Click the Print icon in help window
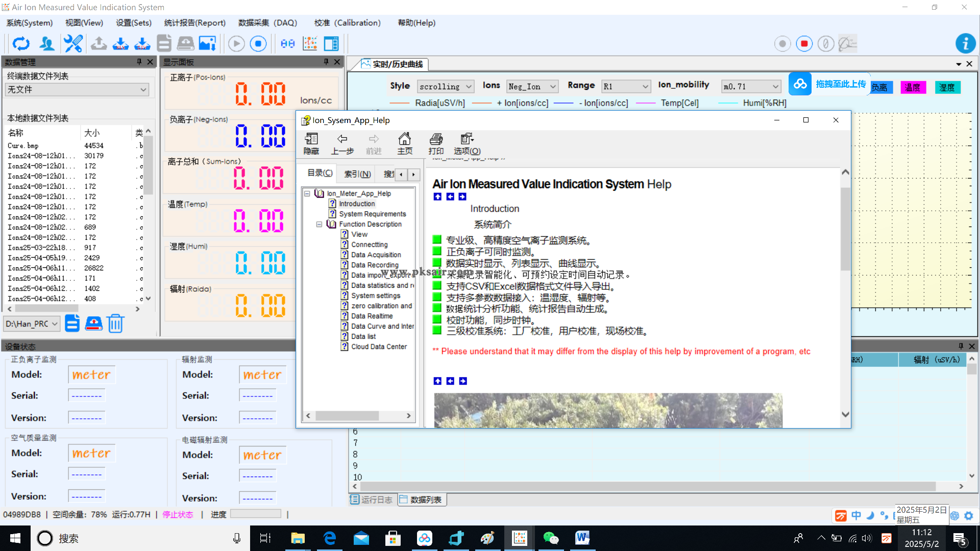Image resolution: width=980 pixels, height=551 pixels. 436,144
